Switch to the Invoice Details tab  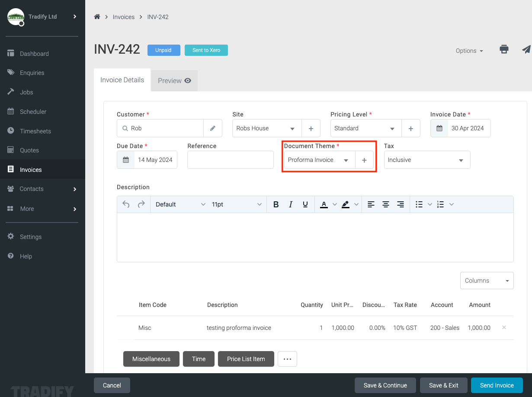pyautogui.click(x=122, y=80)
